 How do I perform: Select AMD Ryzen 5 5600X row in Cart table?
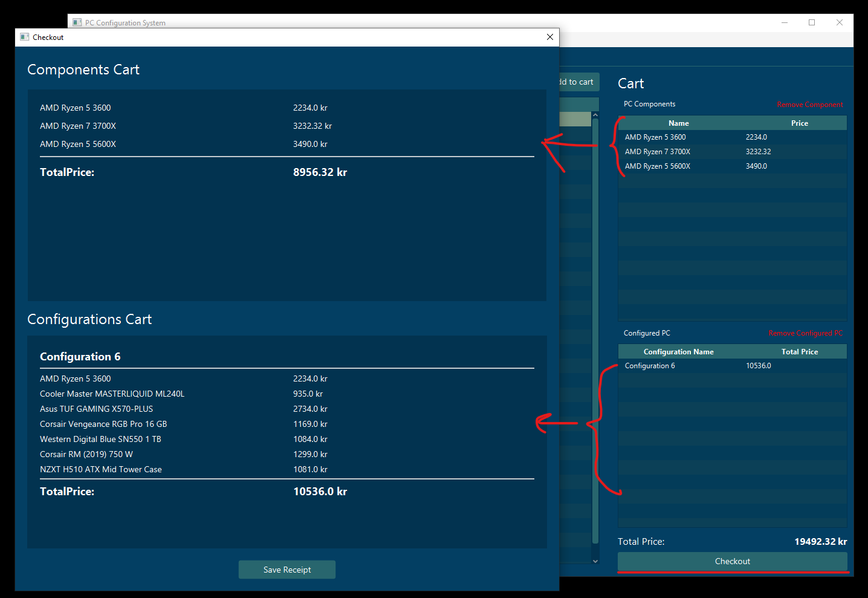[x=733, y=166]
